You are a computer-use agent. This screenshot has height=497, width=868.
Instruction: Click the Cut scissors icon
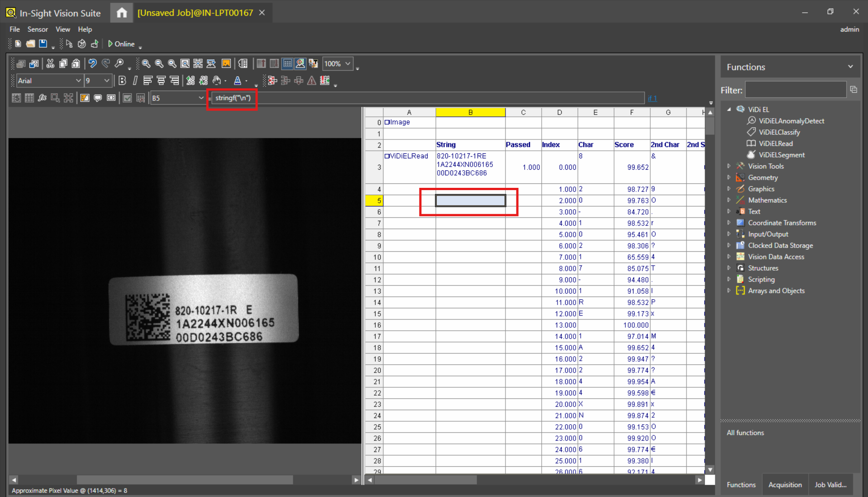[50, 64]
